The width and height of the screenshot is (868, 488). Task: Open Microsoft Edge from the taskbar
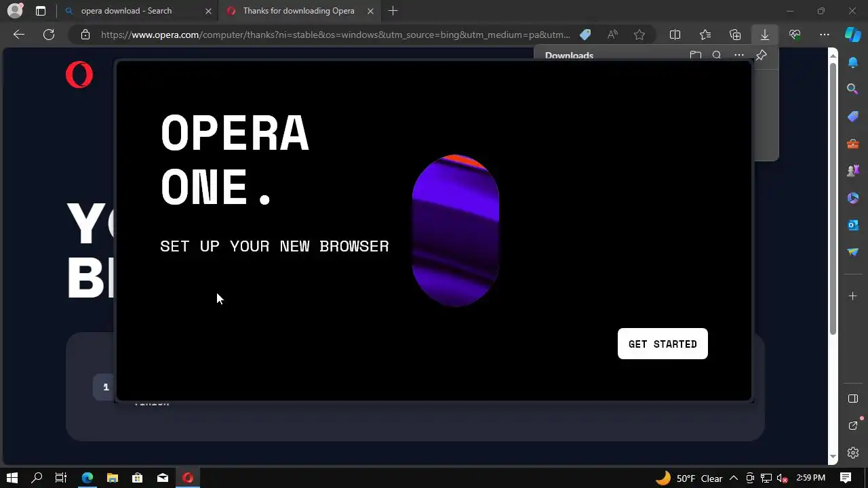point(87,478)
